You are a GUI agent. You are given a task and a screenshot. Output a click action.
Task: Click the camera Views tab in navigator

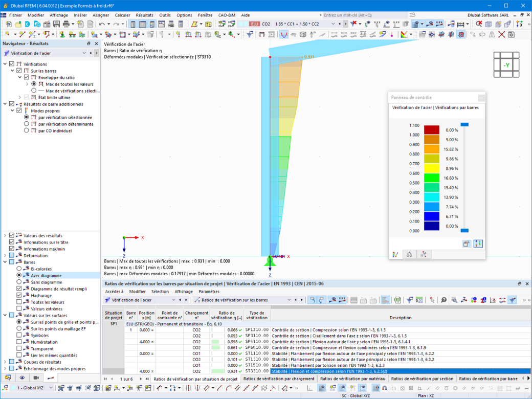(x=36, y=378)
